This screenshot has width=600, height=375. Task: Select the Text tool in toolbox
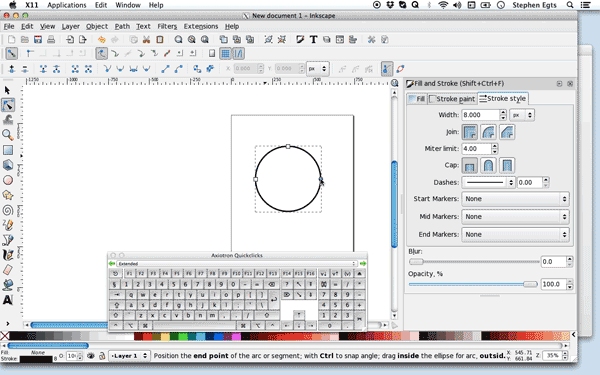pos(8,300)
